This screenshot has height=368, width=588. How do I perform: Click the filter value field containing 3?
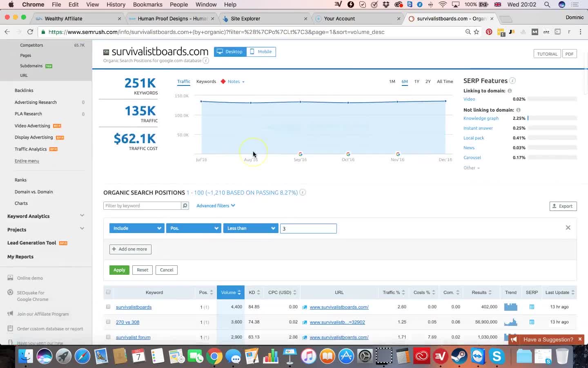click(x=308, y=229)
